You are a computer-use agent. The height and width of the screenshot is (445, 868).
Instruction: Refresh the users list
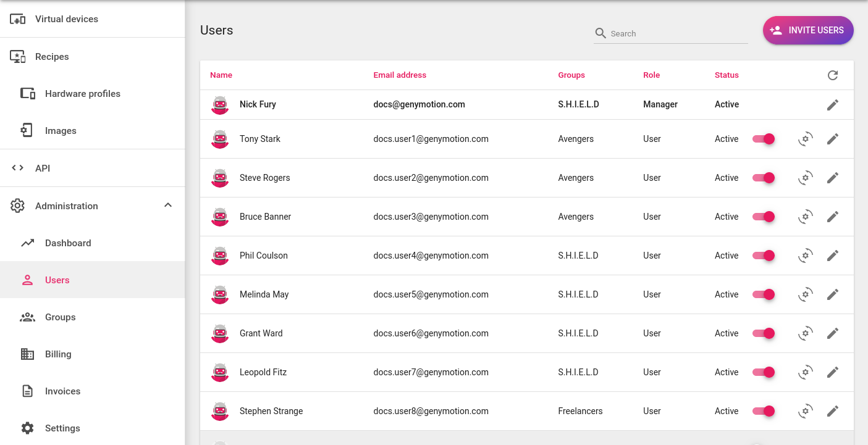(833, 75)
